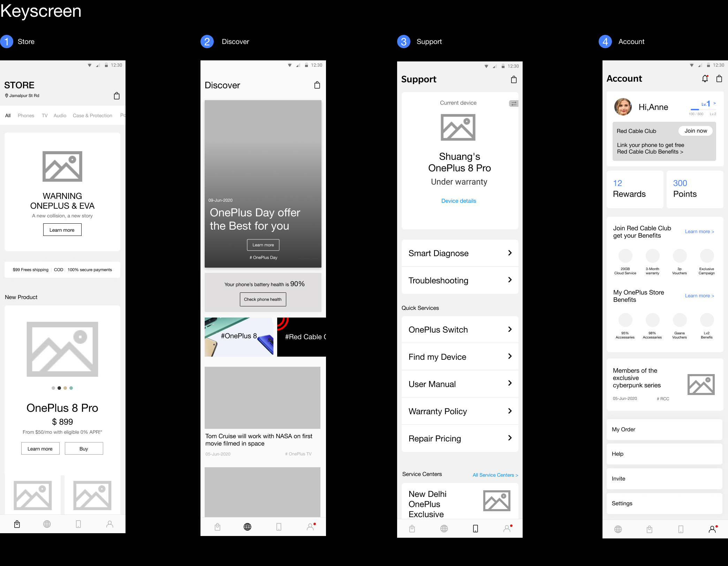Open Smart Diagnose row chevron
The width and height of the screenshot is (728, 566).
[510, 253]
